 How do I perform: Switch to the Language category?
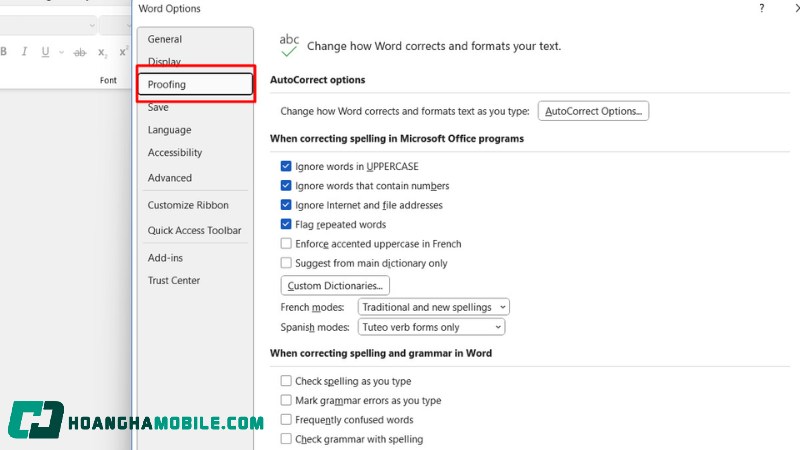195,130
